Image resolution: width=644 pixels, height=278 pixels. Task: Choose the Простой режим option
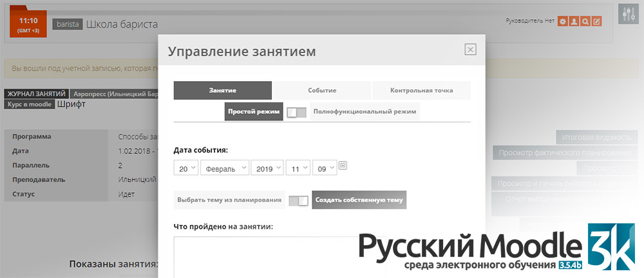[x=254, y=111]
